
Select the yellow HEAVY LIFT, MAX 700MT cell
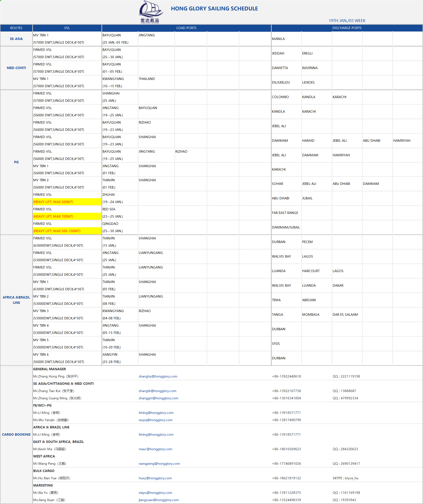tap(67, 216)
